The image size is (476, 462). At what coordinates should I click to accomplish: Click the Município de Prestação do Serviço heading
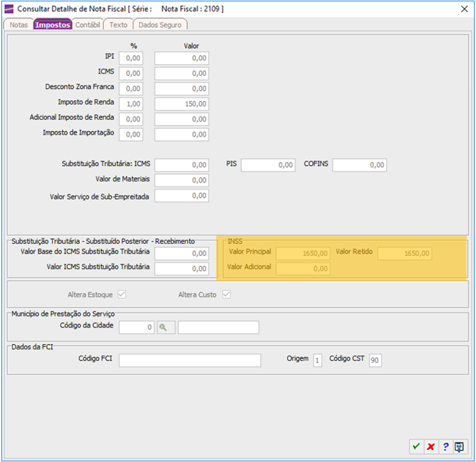pyautogui.click(x=63, y=314)
